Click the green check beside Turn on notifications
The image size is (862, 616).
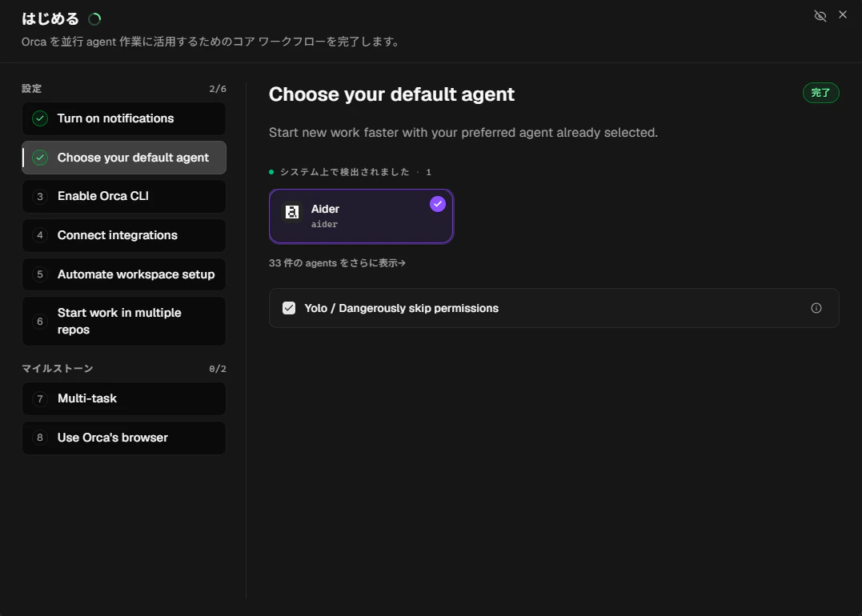pos(40,118)
